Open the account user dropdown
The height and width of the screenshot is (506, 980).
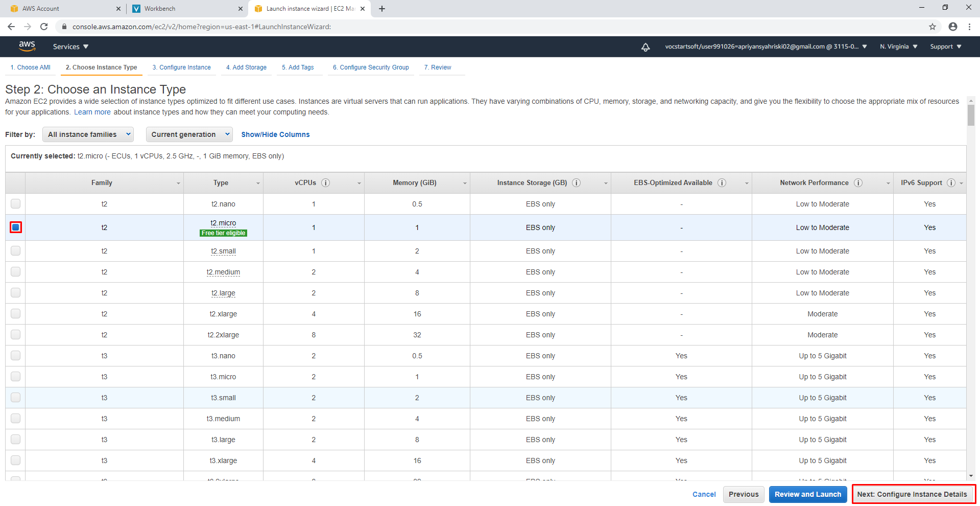coord(766,47)
